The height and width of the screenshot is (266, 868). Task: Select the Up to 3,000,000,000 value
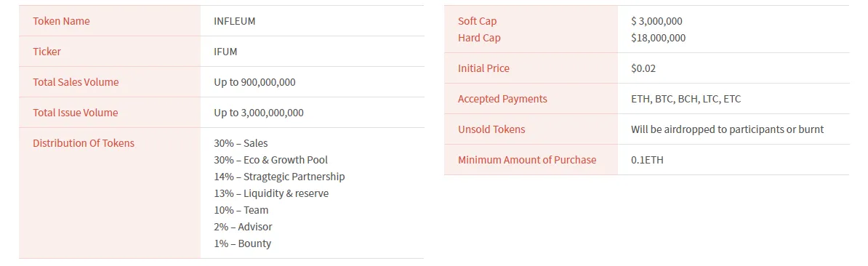(x=259, y=112)
